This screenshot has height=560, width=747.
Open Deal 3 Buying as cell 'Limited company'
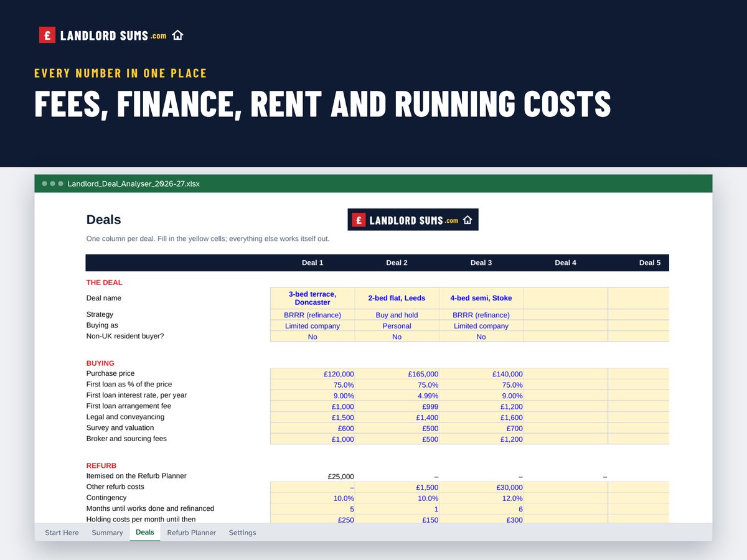481,326
